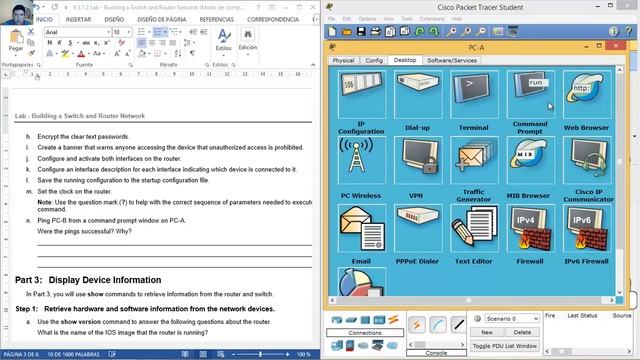The width and height of the screenshot is (640, 360).
Task: Click the New file icon in Packet Tracer
Action: click(332, 31)
